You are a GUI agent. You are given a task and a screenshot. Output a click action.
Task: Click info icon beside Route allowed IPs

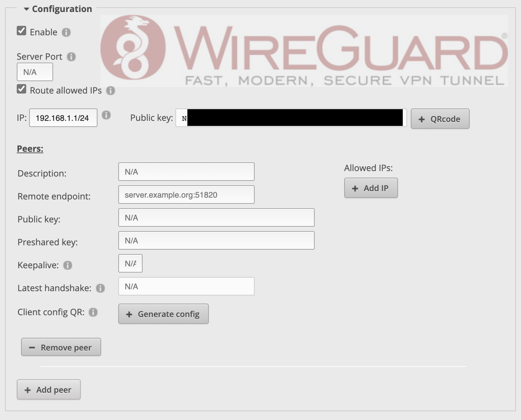pyautogui.click(x=111, y=91)
